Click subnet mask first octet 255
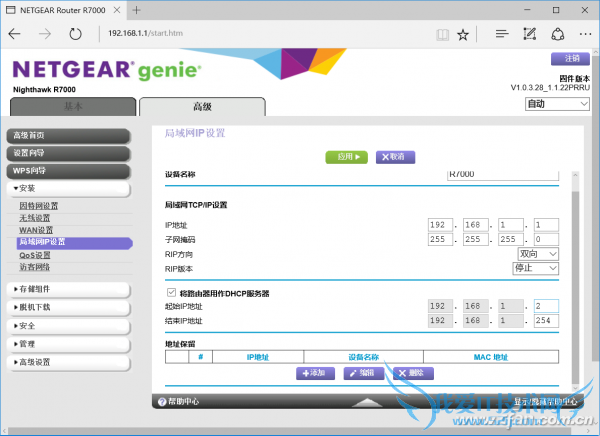This screenshot has height=436, width=600. pyautogui.click(x=440, y=240)
